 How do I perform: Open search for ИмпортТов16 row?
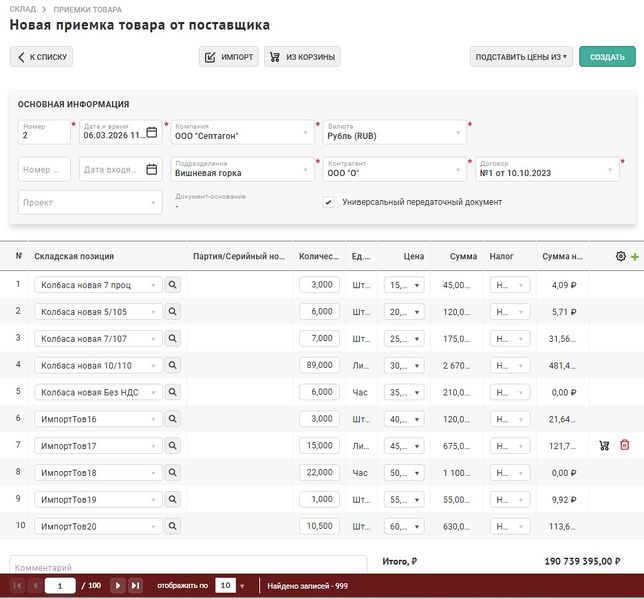[x=172, y=419]
